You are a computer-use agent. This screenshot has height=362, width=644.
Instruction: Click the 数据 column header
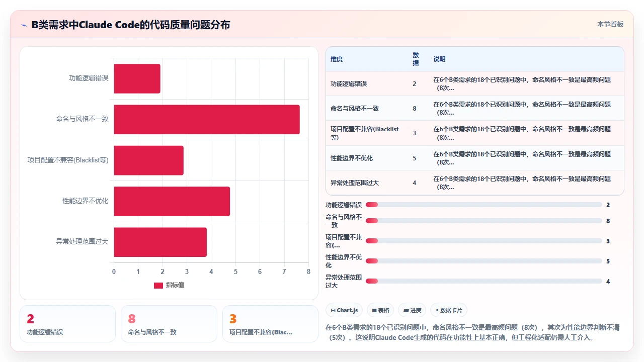(416, 59)
